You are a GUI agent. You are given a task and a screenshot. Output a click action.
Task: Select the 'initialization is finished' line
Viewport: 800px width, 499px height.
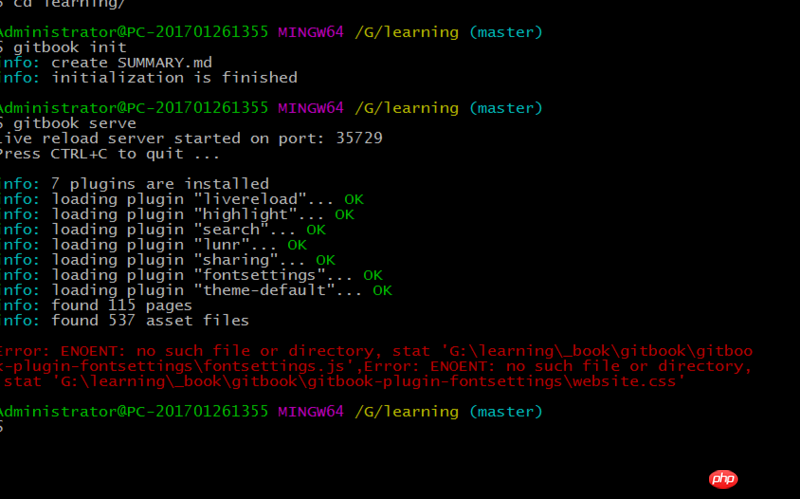[148, 78]
